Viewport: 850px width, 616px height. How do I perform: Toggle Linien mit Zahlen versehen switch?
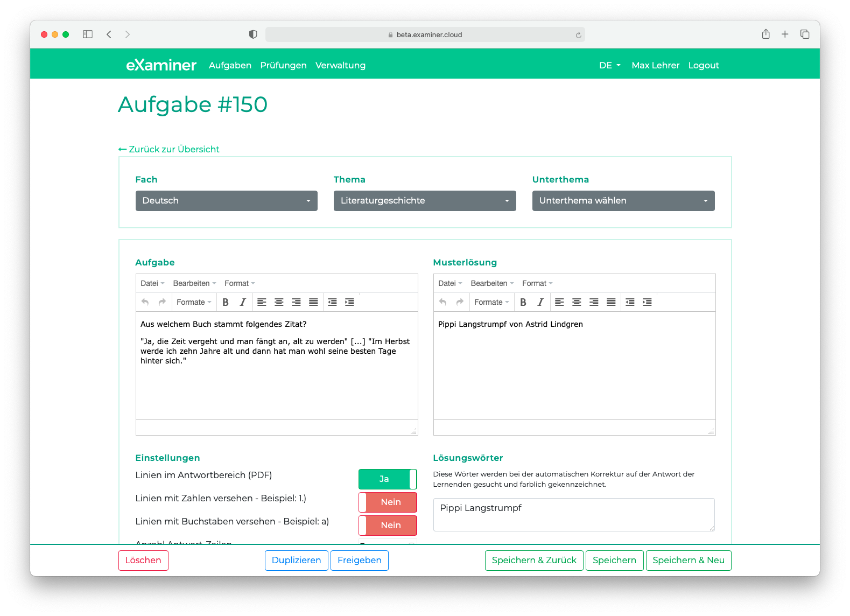pos(388,502)
